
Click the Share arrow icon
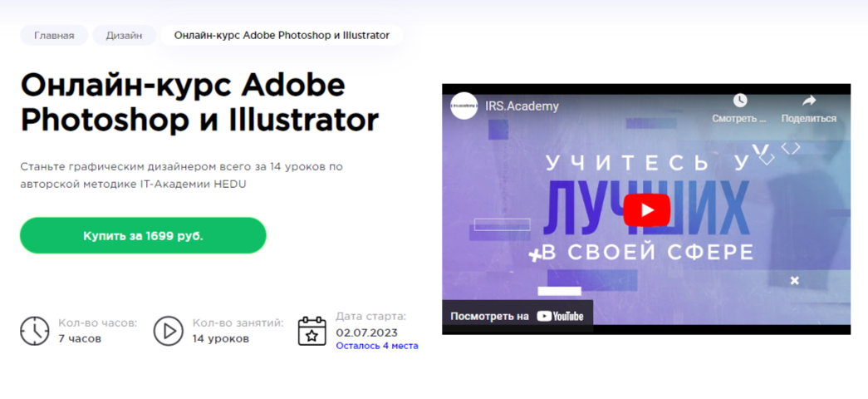pos(809,101)
